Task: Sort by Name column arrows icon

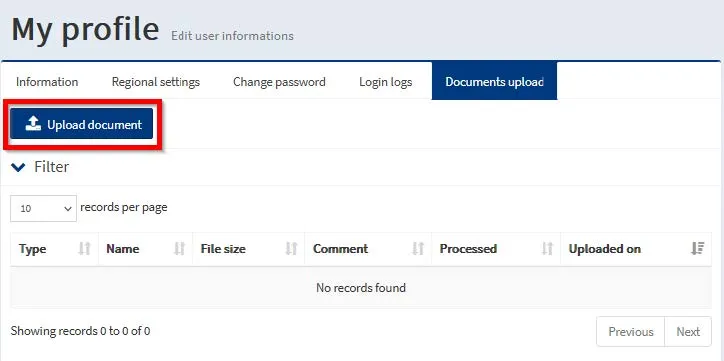Action: point(179,249)
